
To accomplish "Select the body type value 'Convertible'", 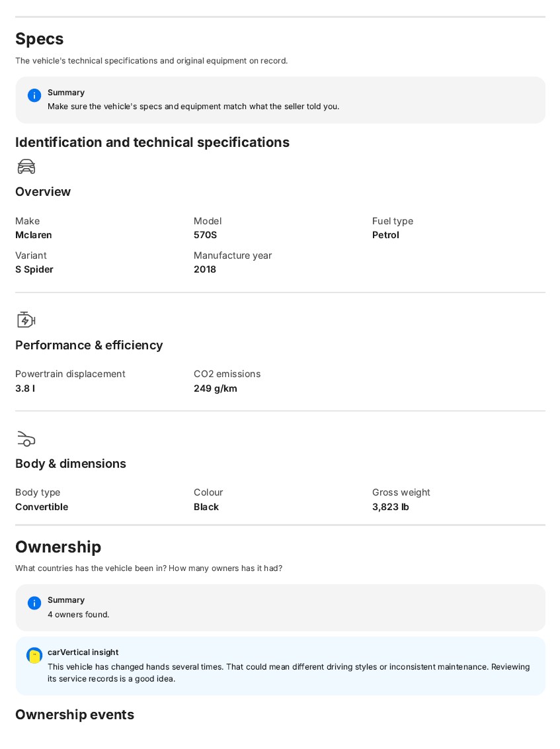I will [42, 507].
